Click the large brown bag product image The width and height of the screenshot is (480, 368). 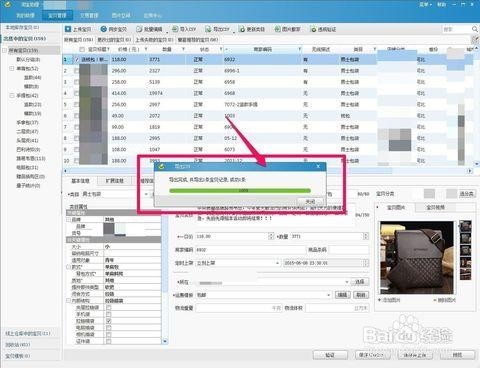click(417, 257)
